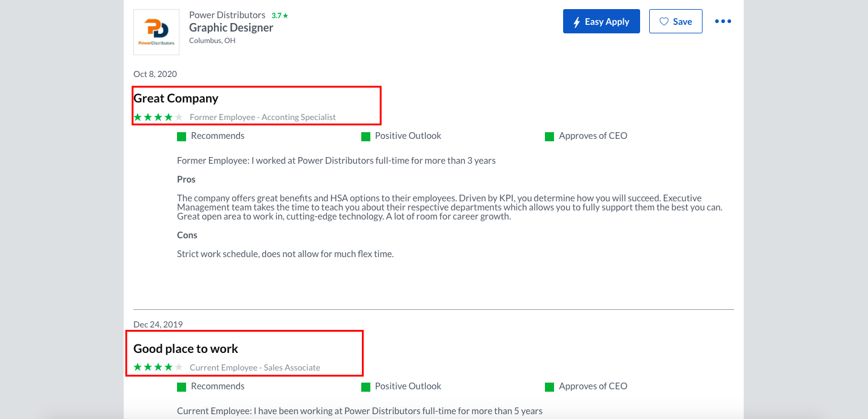Image resolution: width=868 pixels, height=419 pixels.
Task: Click Former Employee - Acconting Specialist label
Action: click(x=262, y=117)
